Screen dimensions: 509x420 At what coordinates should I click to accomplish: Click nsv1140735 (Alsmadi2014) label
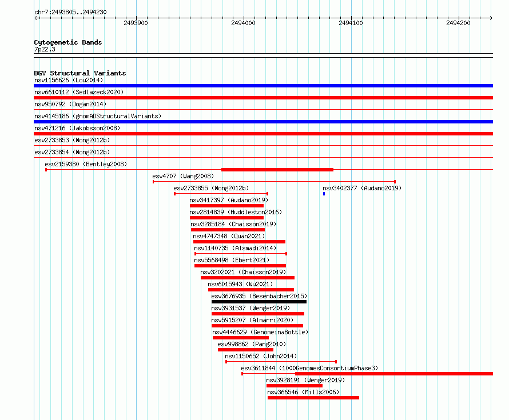coord(235,248)
